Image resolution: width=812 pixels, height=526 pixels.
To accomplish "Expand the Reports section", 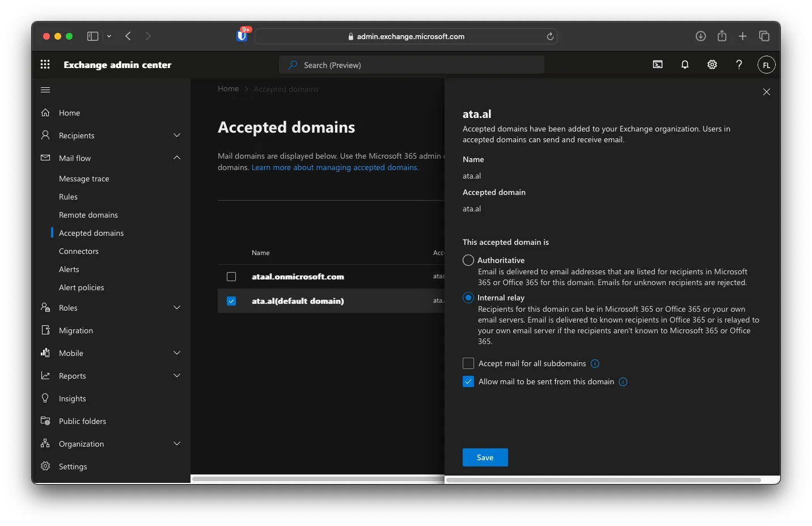I will click(177, 375).
